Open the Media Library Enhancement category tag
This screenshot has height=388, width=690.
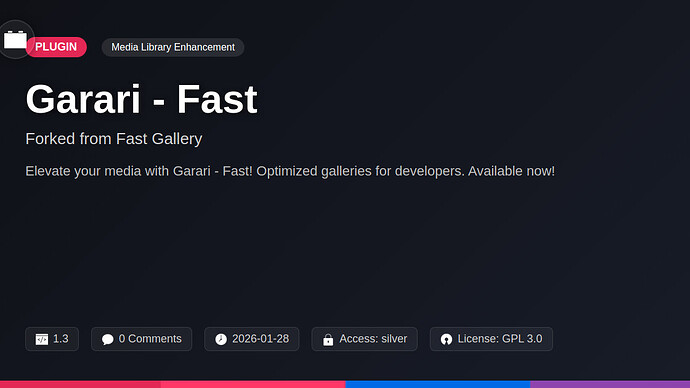click(173, 47)
